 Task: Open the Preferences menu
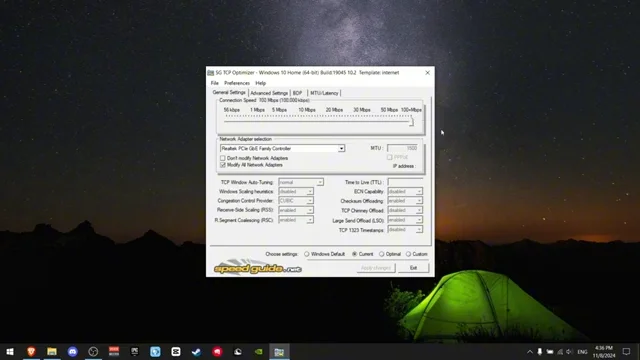click(237, 83)
